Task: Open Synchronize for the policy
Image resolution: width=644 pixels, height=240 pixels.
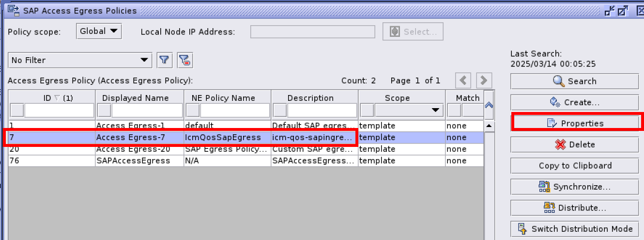Action: 574,187
